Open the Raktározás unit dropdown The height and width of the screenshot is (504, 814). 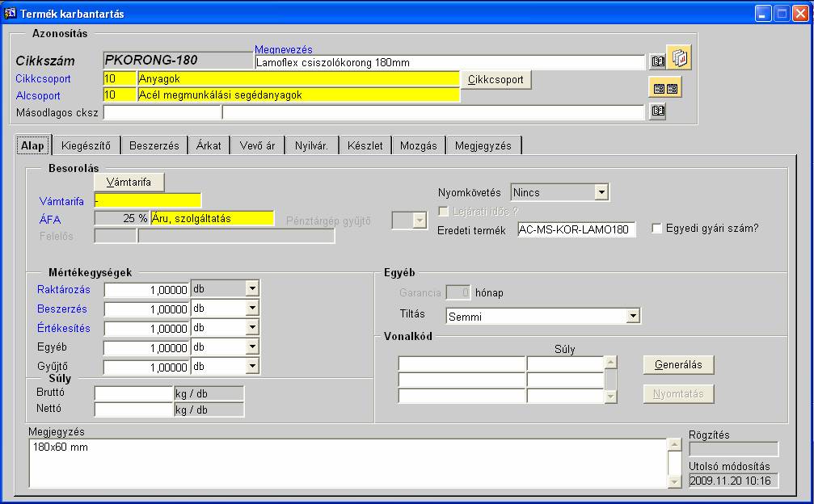(251, 289)
